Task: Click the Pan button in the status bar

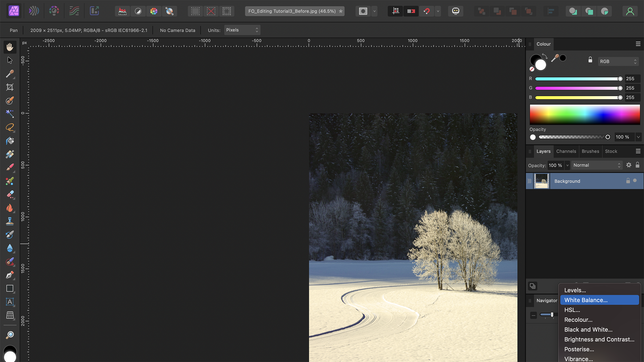Action: point(13,30)
